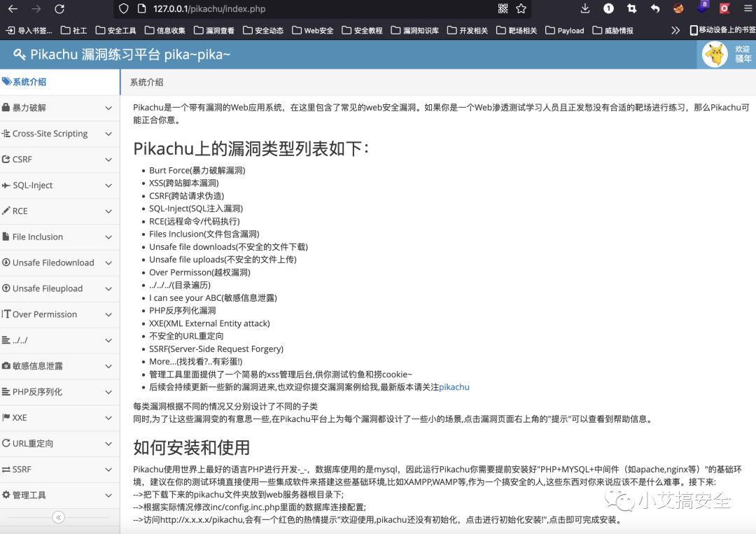Viewport: 756px width, 534px height.
Task: Click the lock icon beside 暴力破解
Action: tap(6, 107)
